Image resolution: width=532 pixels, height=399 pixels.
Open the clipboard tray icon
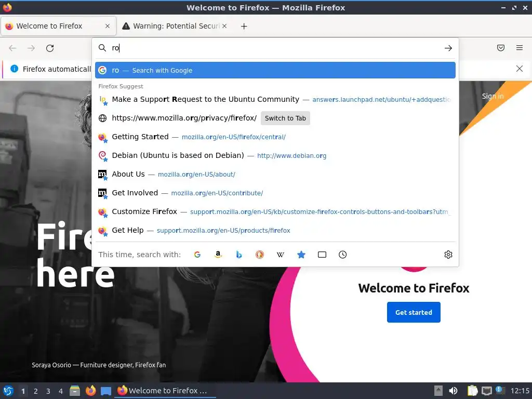[472, 391]
